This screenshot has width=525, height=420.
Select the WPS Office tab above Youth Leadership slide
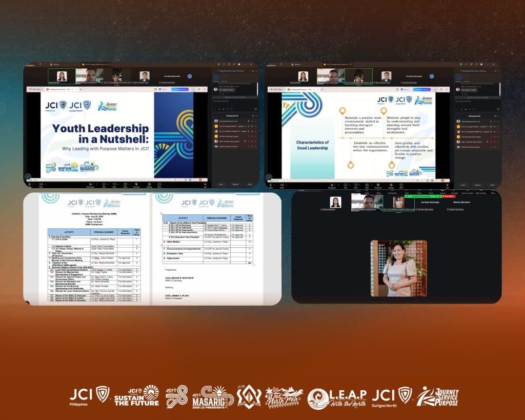(35, 89)
